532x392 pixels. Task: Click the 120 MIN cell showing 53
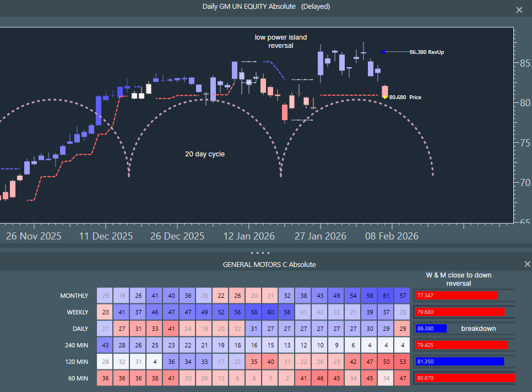(x=403, y=362)
